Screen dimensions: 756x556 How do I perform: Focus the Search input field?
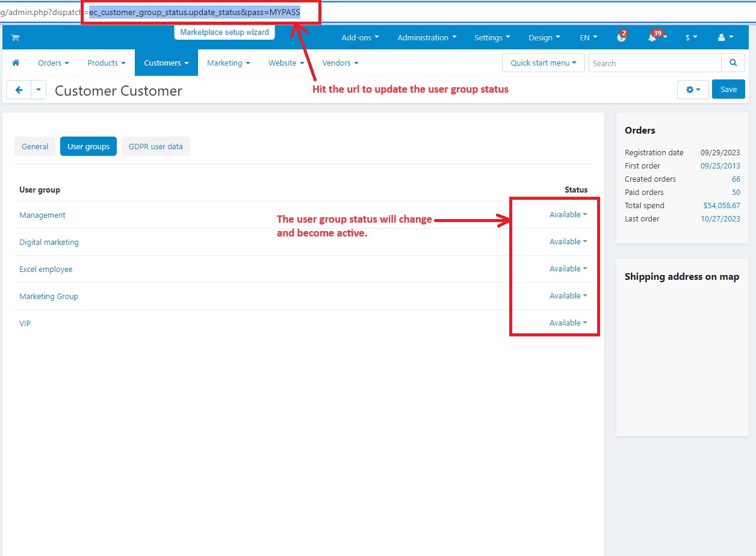click(654, 63)
